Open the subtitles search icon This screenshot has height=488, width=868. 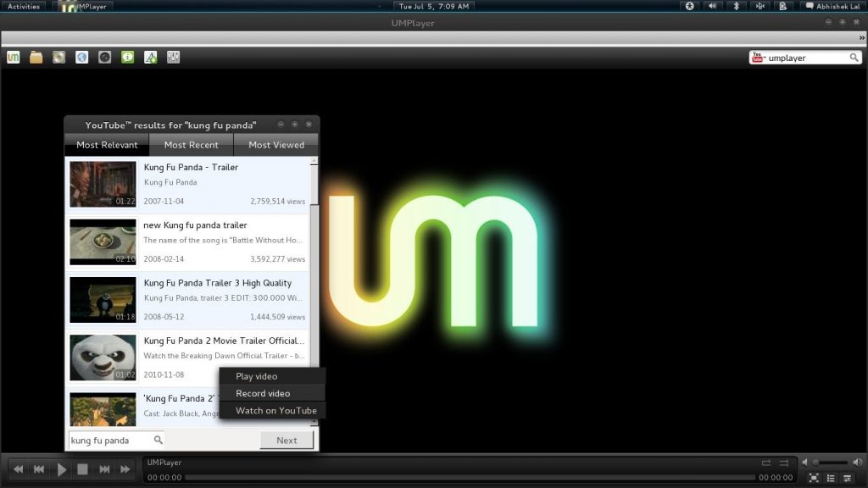(x=150, y=56)
